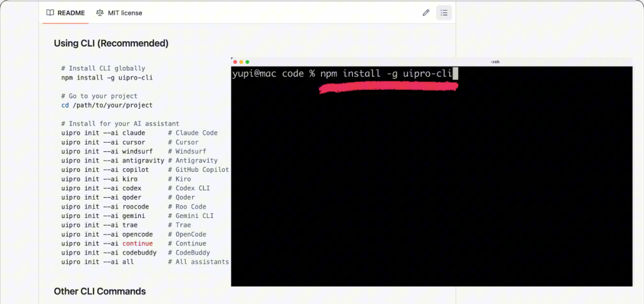
Task: Click the red 'continue' keyword
Action: point(138,244)
